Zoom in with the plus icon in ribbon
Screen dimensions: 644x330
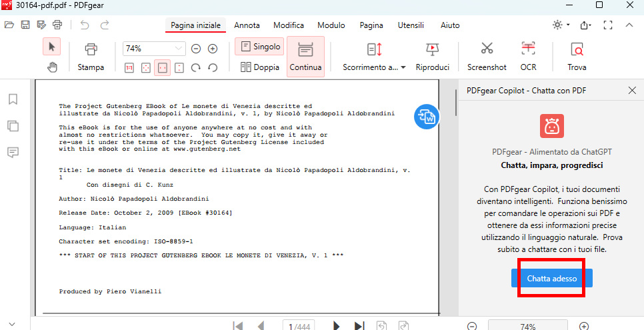pyautogui.click(x=213, y=49)
